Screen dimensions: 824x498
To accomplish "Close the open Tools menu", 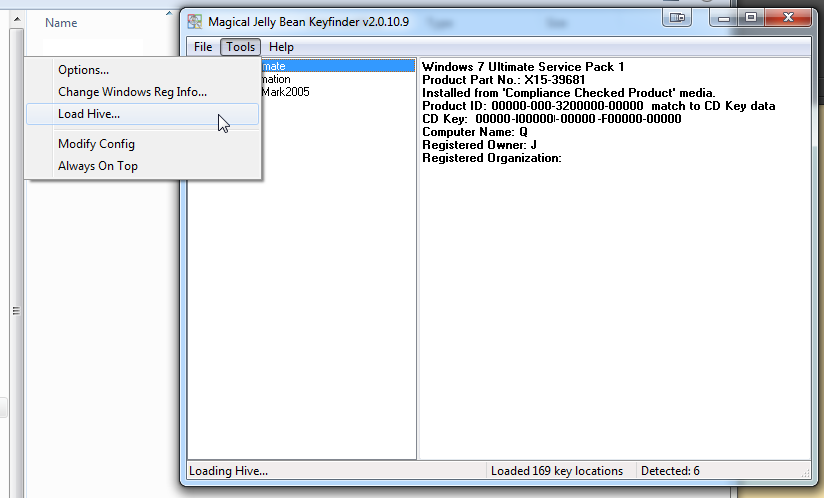I will [241, 47].
